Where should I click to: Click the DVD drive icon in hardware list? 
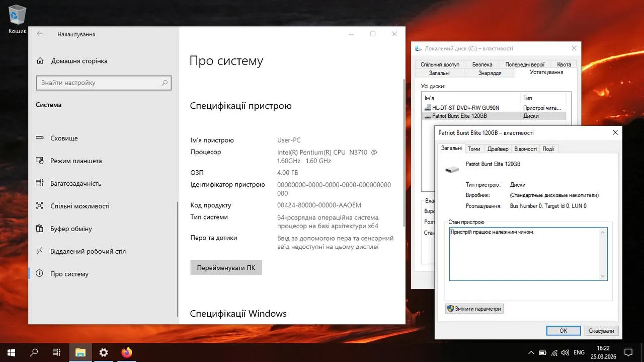(428, 108)
